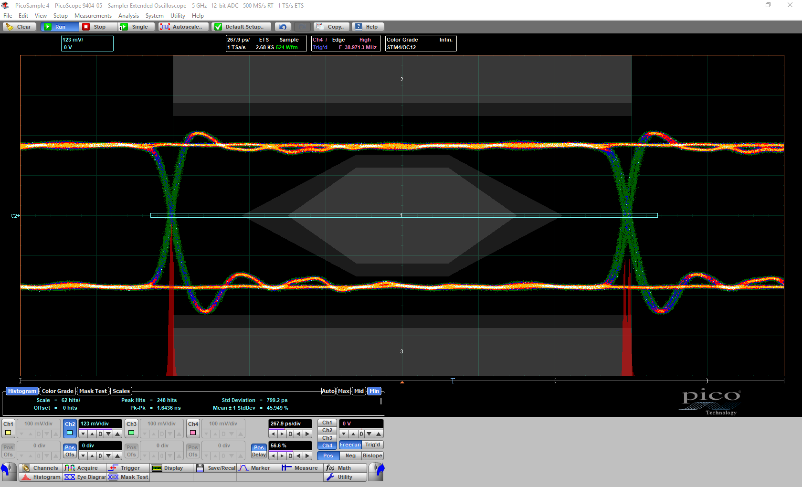
Task: Click the Clear toolbar button
Action: 19,27
